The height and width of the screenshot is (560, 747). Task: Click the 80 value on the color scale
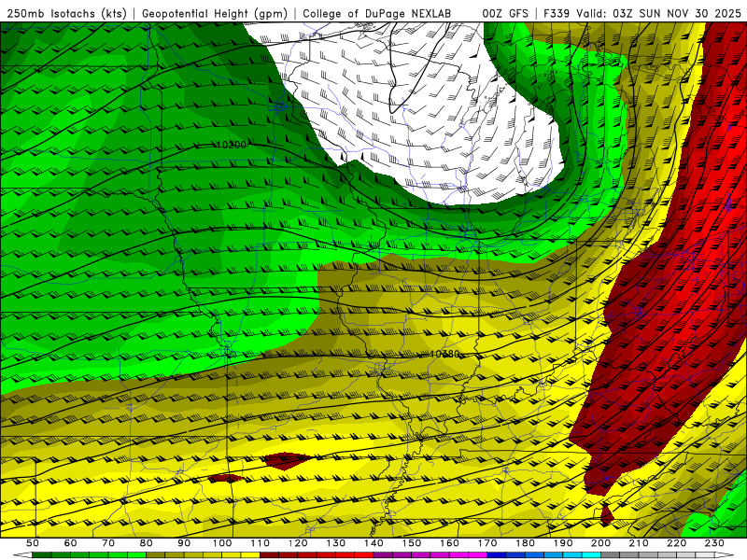click(146, 543)
